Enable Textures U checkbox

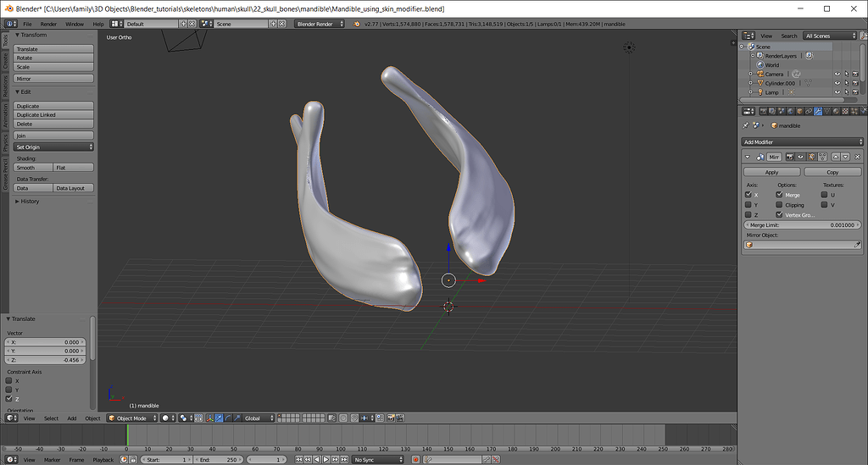(x=824, y=195)
